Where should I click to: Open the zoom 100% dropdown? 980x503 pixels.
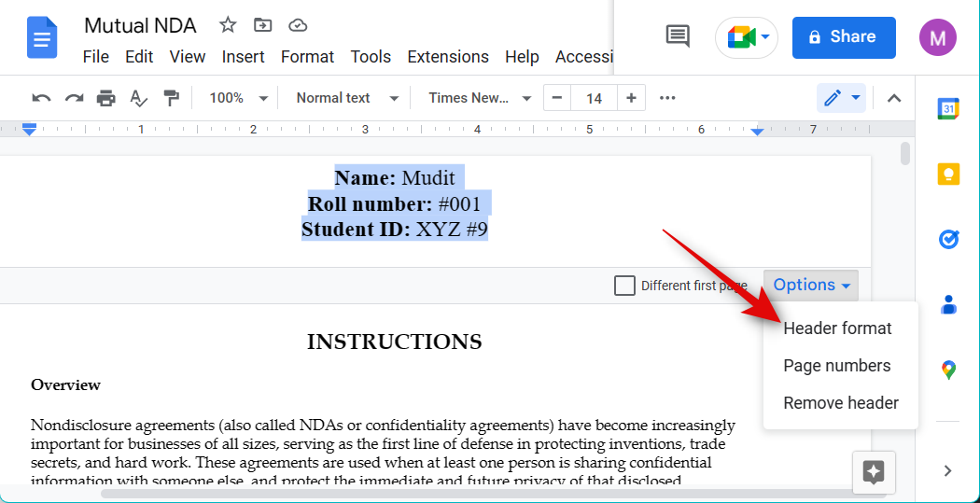[x=238, y=98]
